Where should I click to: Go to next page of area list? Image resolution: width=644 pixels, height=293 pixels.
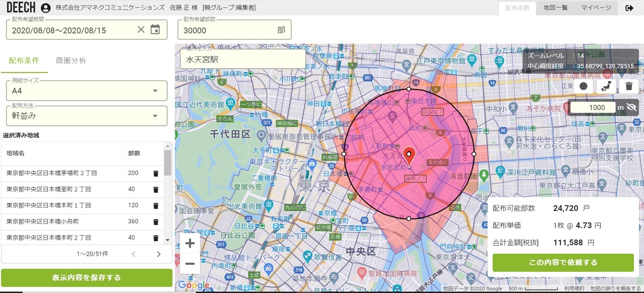[158, 254]
